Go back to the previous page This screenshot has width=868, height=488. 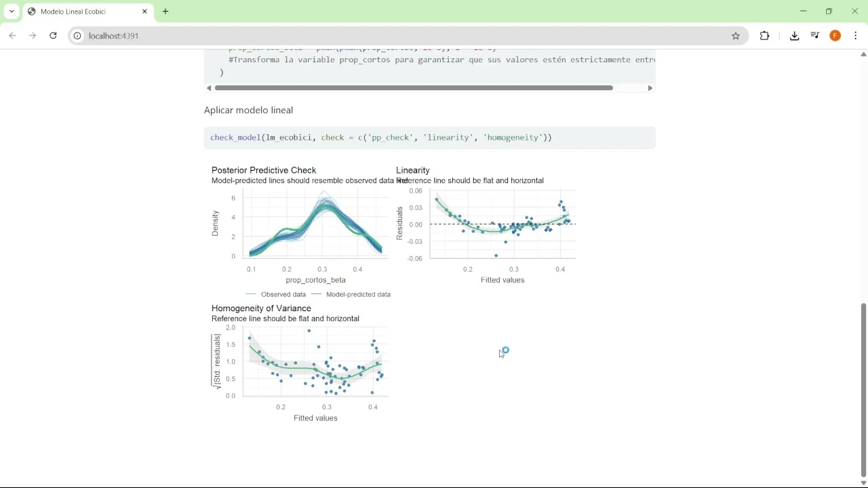click(x=12, y=36)
